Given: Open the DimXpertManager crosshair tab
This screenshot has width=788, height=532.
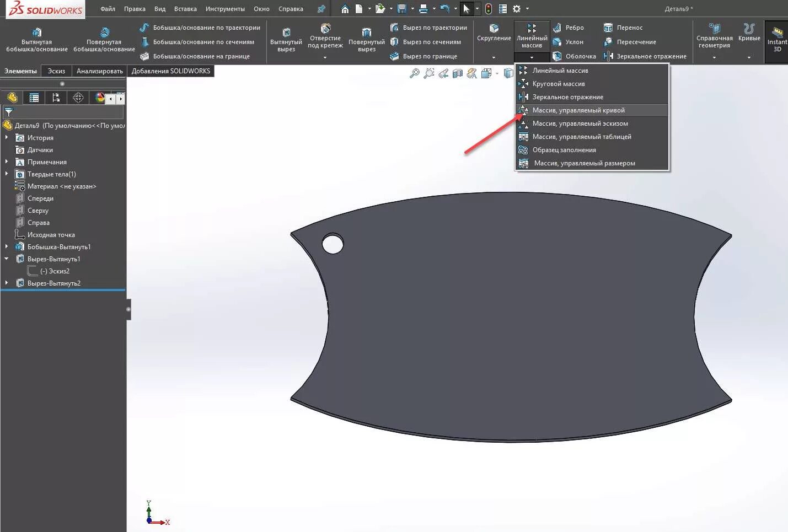Looking at the screenshot, I should pos(78,98).
